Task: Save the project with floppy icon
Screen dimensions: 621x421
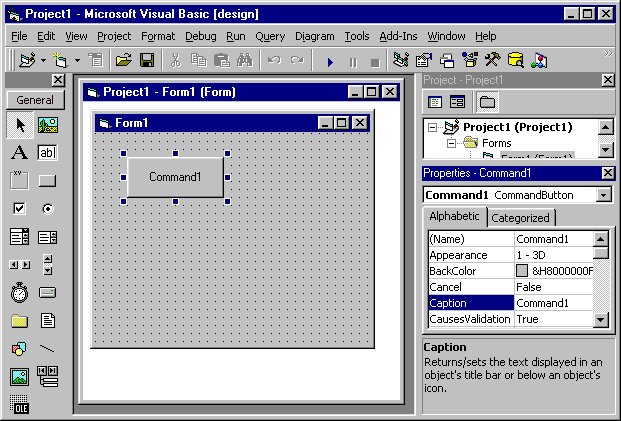Action: tap(147, 61)
